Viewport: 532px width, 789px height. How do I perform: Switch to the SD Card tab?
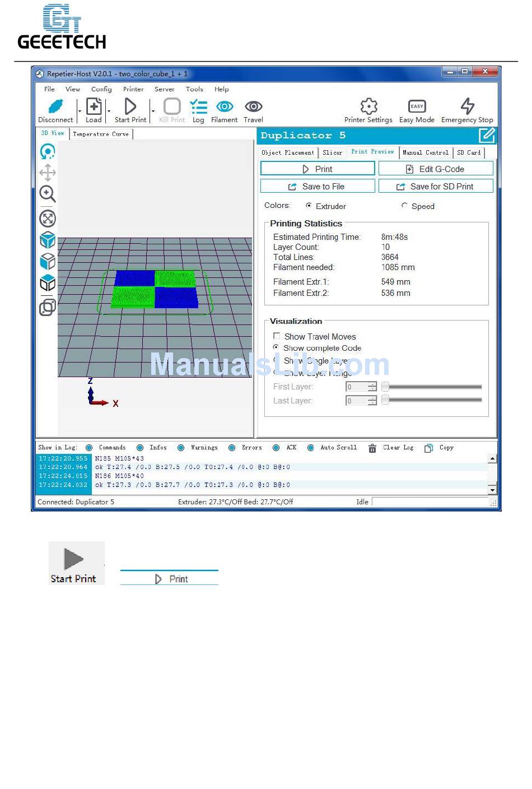coord(469,152)
